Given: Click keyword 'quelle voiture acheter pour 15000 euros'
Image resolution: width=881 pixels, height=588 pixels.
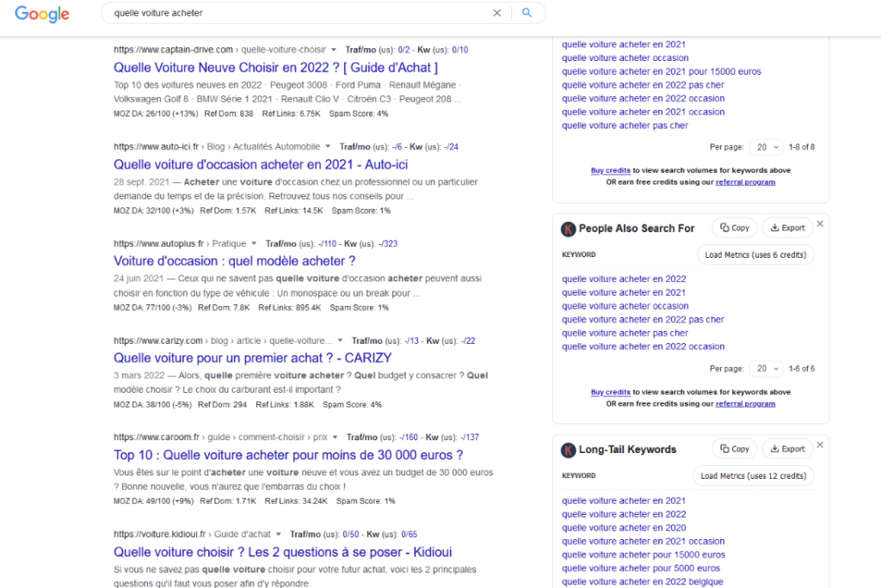Looking at the screenshot, I should pos(644,554).
